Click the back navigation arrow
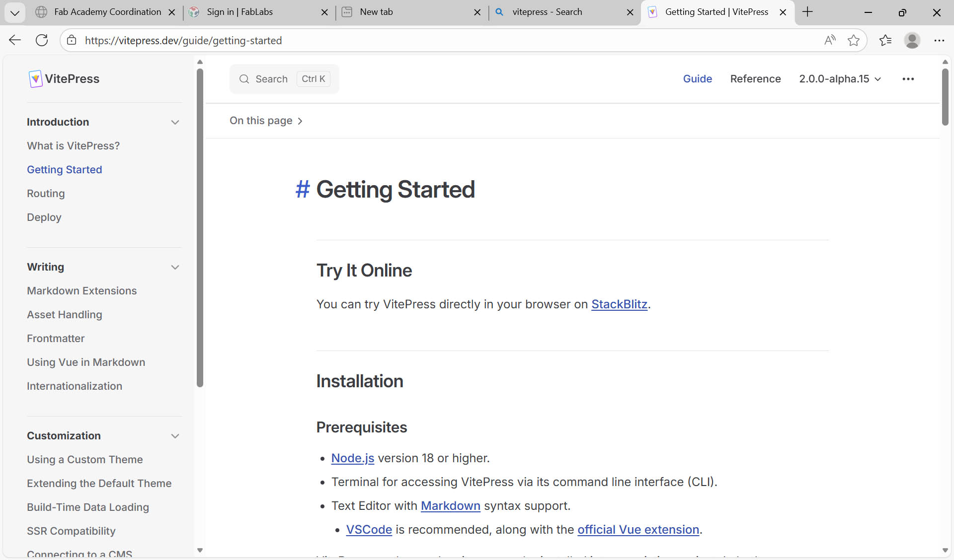The width and height of the screenshot is (954, 560). click(15, 40)
